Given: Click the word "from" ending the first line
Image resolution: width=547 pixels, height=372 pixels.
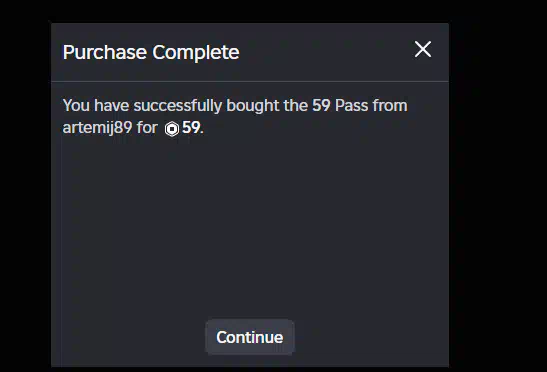Looking at the screenshot, I should tap(390, 105).
